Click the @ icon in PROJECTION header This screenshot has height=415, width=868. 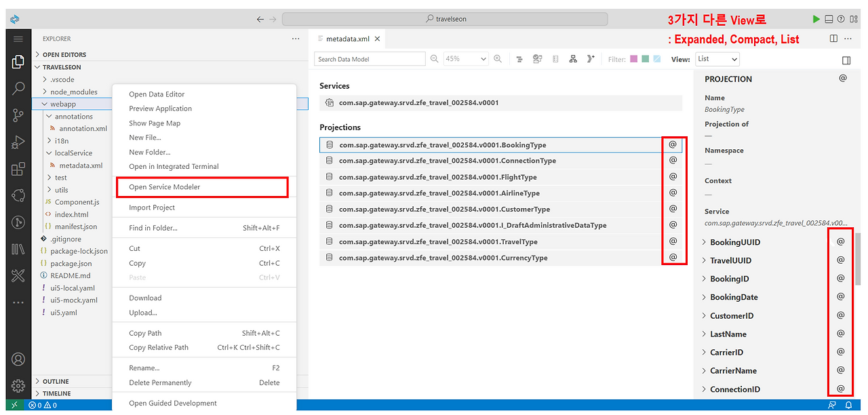(x=843, y=78)
